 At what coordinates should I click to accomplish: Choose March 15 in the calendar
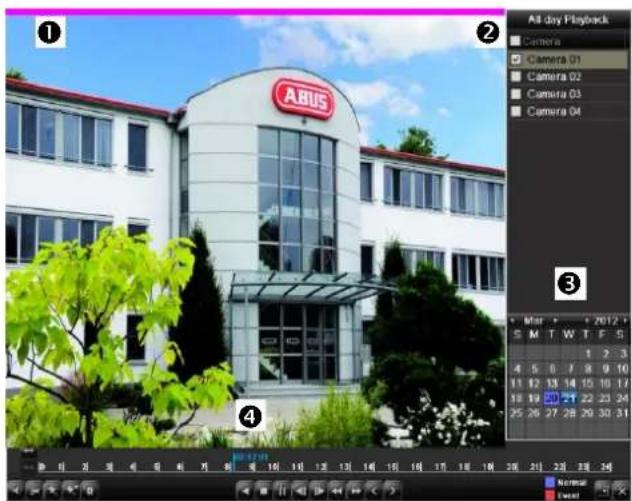tap(587, 383)
